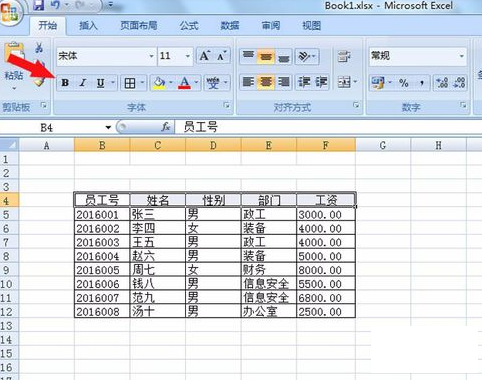Click the decrease decimal icon
482x380 pixels.
[459, 83]
